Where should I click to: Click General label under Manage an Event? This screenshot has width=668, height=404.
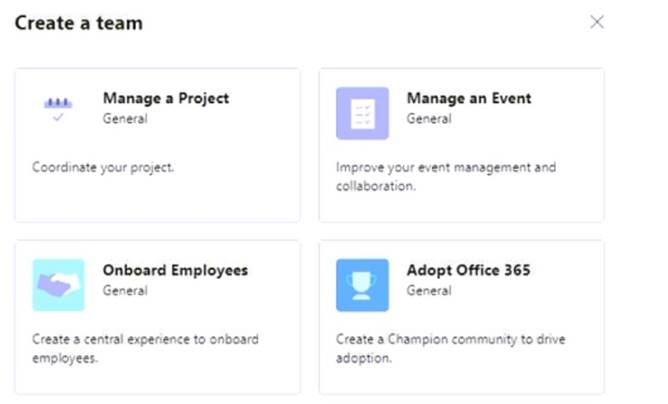click(x=428, y=118)
